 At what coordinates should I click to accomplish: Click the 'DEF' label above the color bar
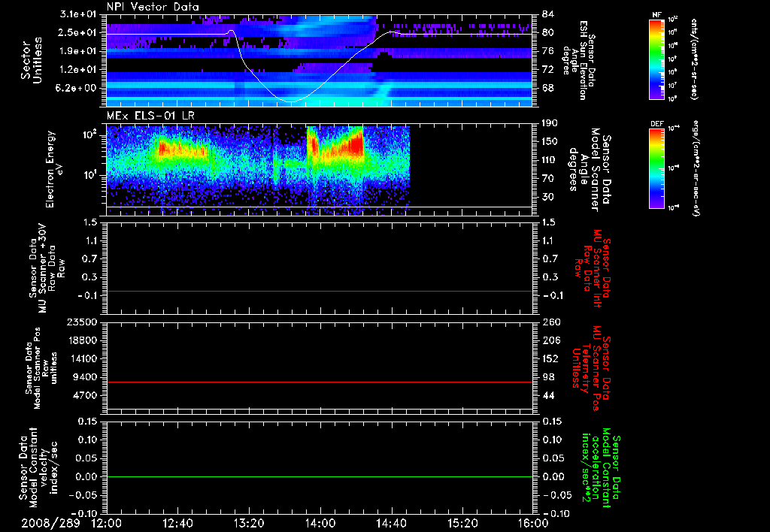click(657, 124)
